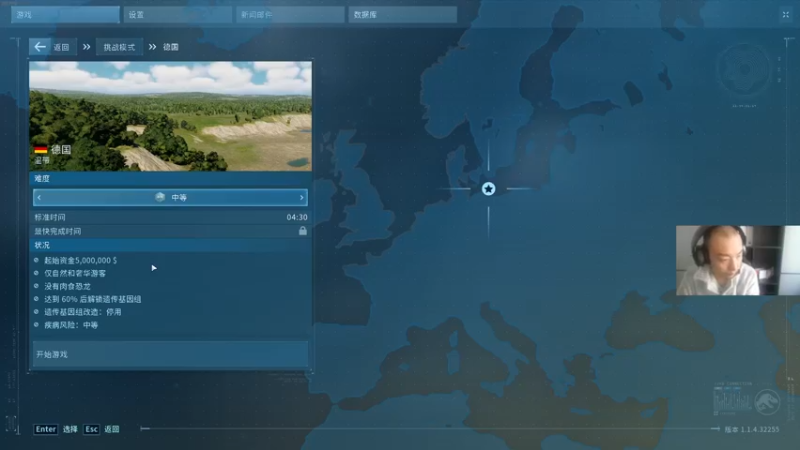This screenshot has width=800, height=450.
Task: Select 起始资金 5,000,000 $ condition
Action: 81,260
